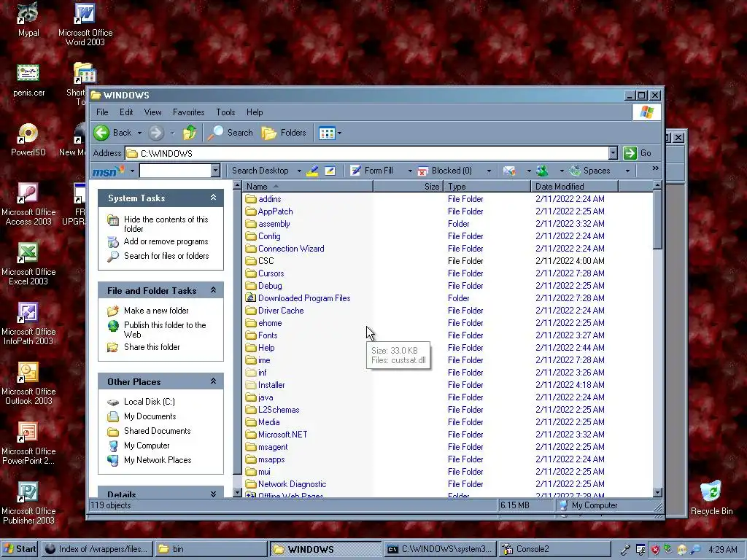The height and width of the screenshot is (560, 747).
Task: Select Microsoft Office InfoPath 2003 icon
Action: click(x=28, y=324)
